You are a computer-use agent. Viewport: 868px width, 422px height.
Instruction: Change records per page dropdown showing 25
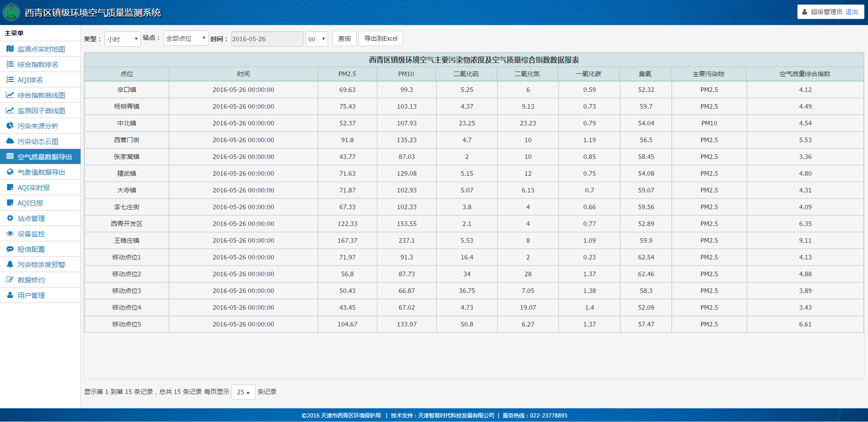click(x=243, y=392)
